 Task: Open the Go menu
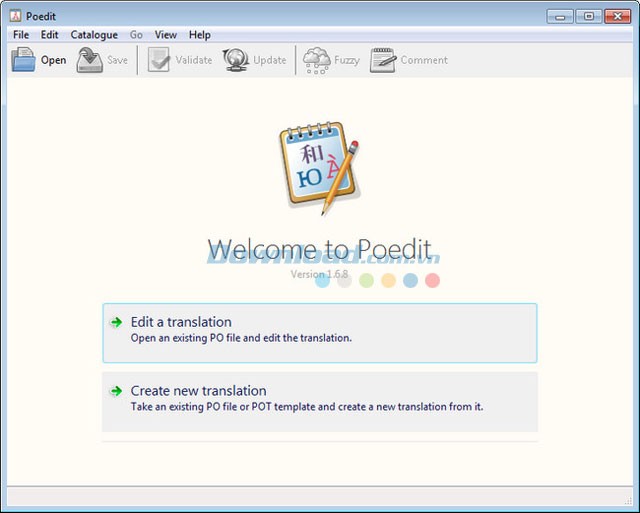(136, 35)
